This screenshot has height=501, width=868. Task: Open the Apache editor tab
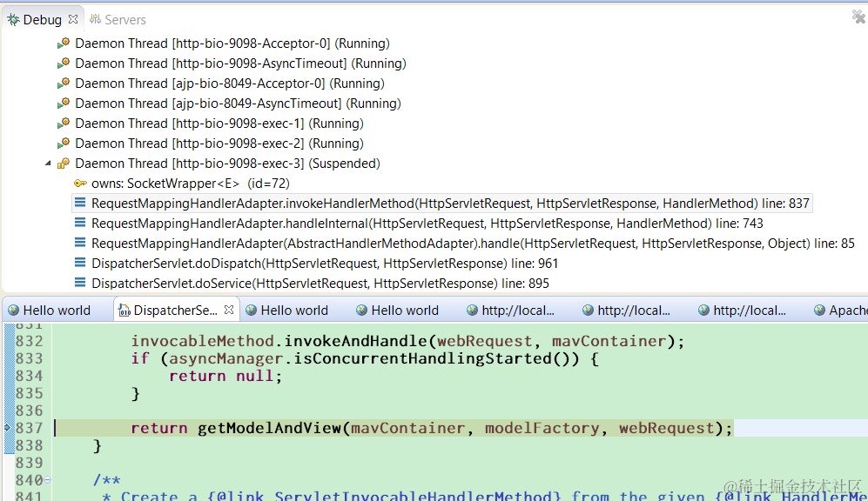tap(840, 311)
